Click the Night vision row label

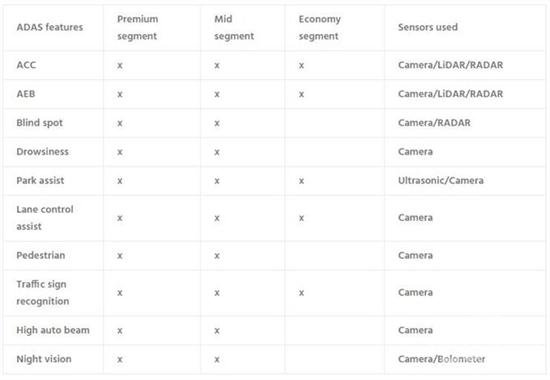click(44, 359)
